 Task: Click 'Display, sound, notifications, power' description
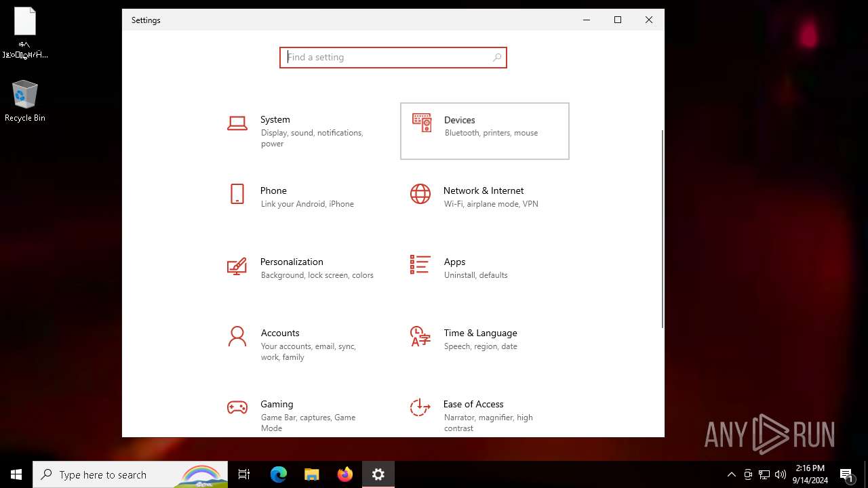click(x=312, y=138)
